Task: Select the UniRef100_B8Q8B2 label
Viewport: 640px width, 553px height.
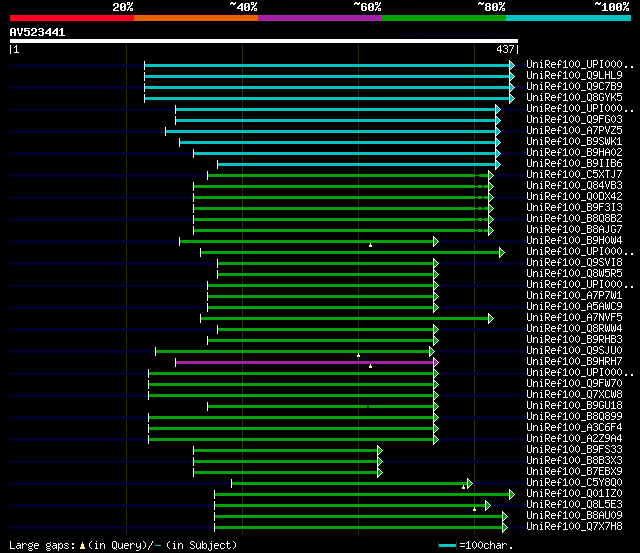Action: [574, 219]
